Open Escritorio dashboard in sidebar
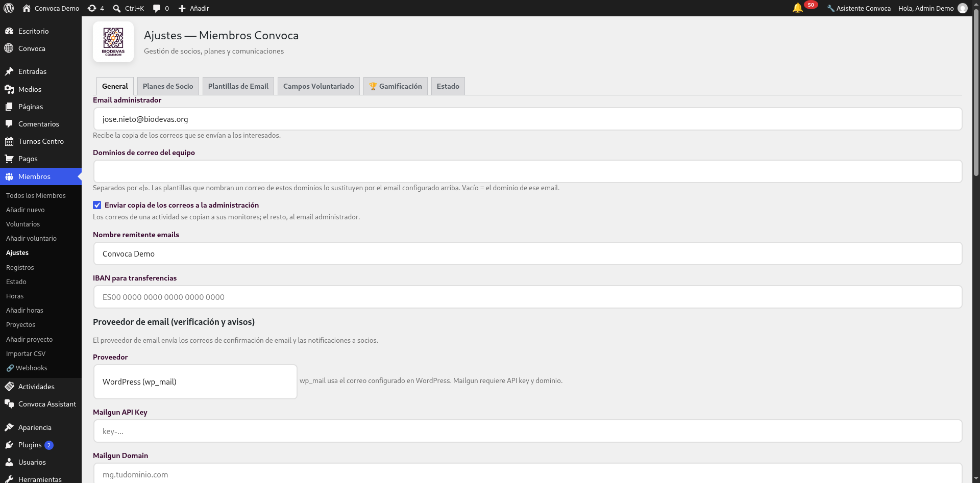This screenshot has height=483, width=980. pyautogui.click(x=41, y=31)
